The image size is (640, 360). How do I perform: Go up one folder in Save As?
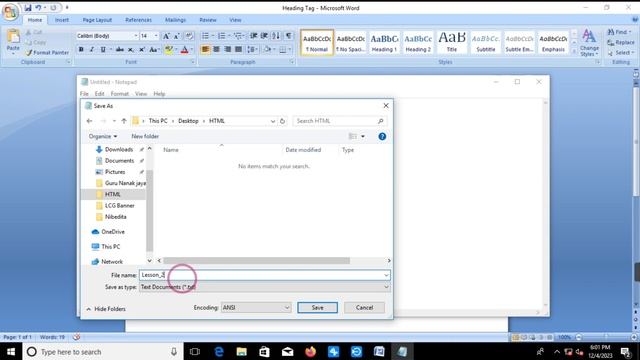tap(124, 121)
